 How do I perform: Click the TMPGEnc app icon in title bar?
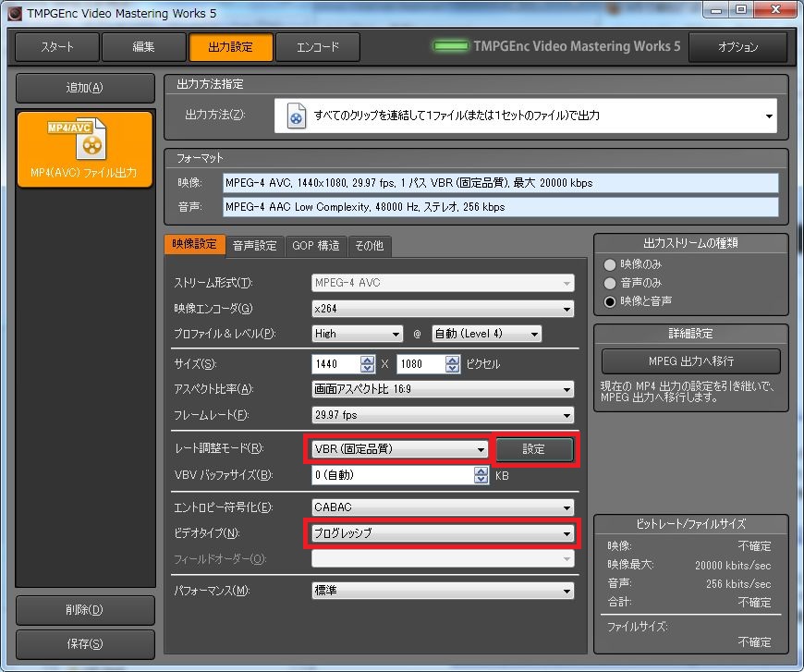pyautogui.click(x=15, y=13)
